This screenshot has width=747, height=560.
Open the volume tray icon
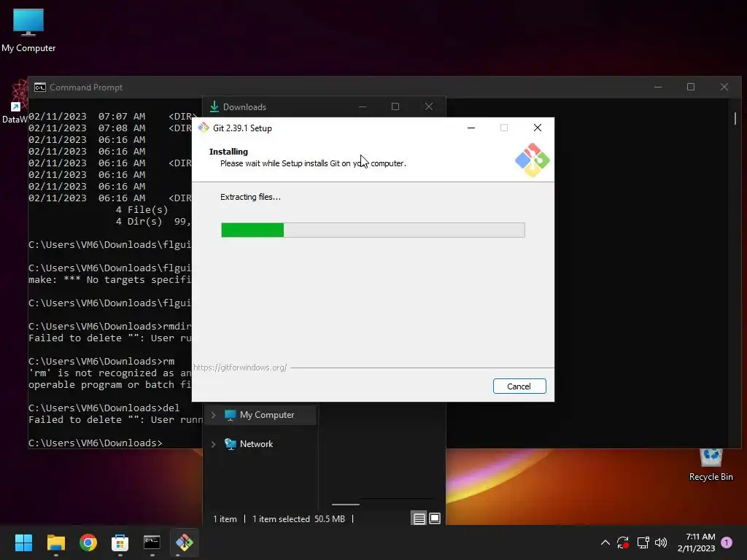[661, 542]
